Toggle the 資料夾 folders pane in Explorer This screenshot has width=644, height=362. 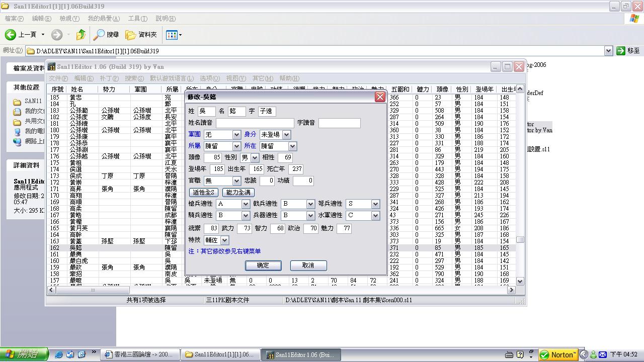(141, 35)
